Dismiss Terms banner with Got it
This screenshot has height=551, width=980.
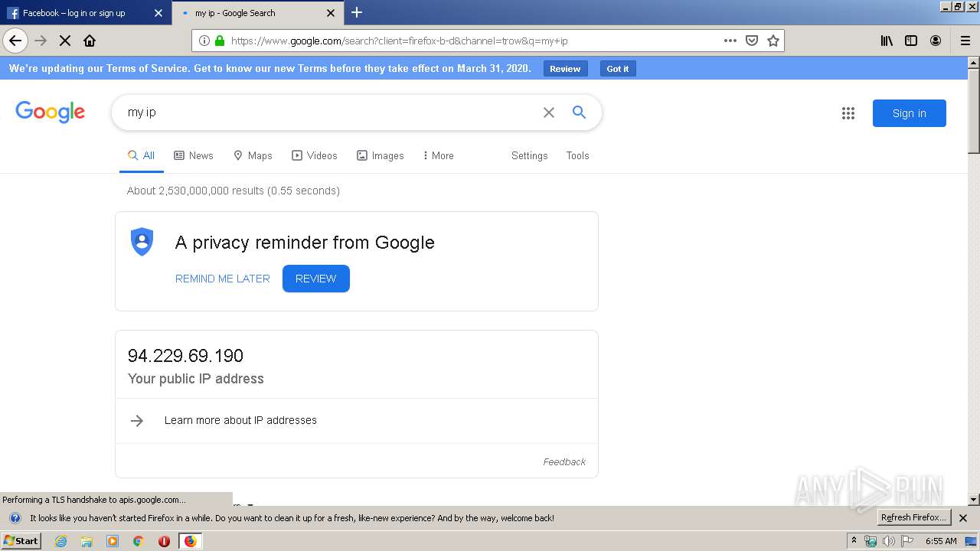617,69
